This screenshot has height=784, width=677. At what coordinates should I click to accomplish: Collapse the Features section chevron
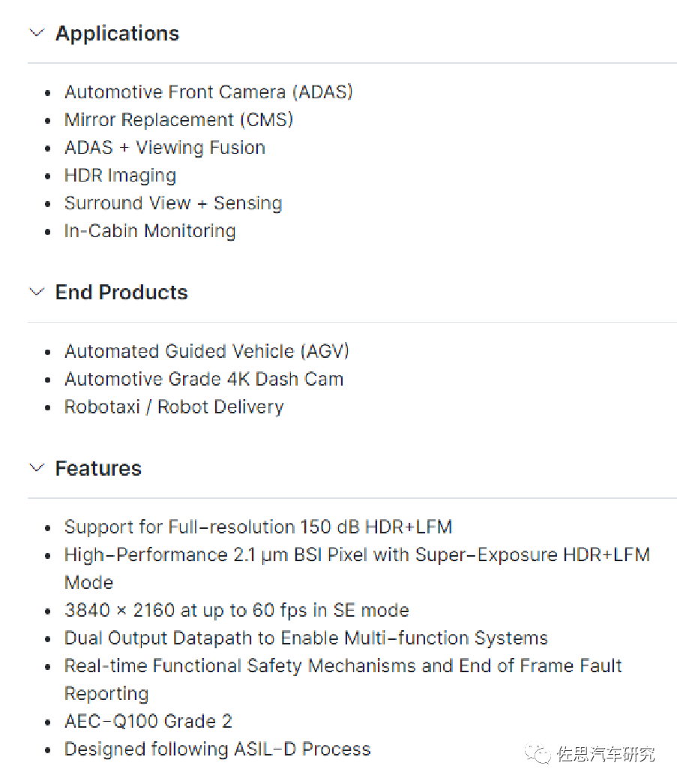coord(36,468)
